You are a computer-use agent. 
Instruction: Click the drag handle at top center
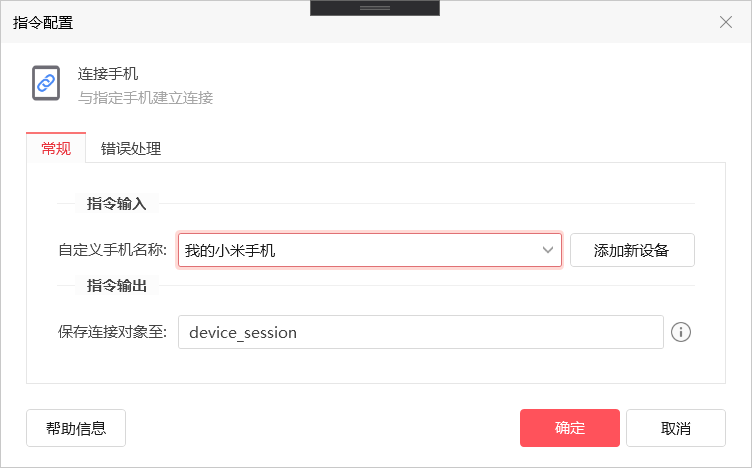coord(375,8)
